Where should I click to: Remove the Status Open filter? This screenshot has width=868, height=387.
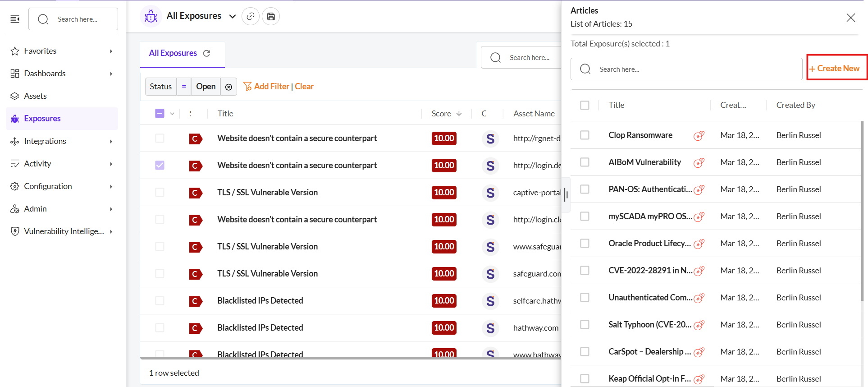coord(228,87)
